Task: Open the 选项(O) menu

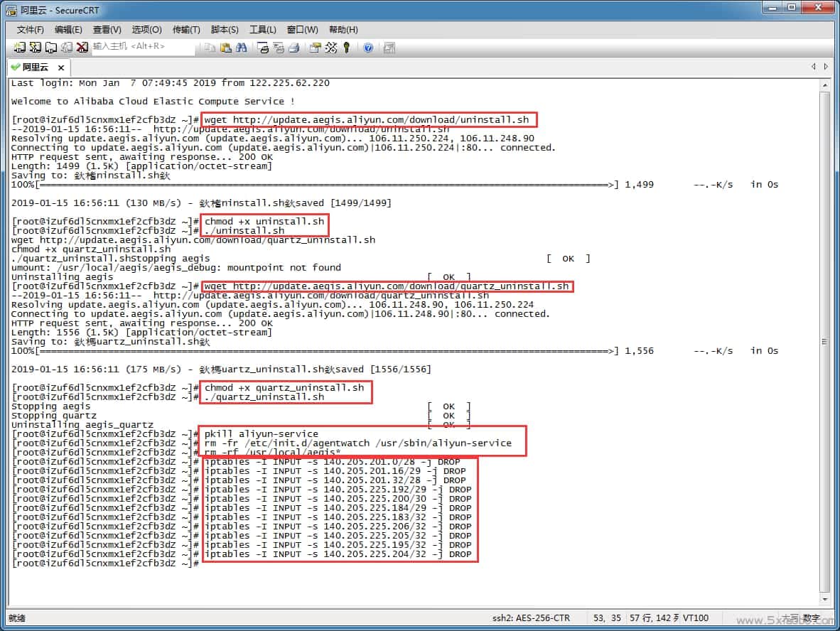Action: [146, 30]
